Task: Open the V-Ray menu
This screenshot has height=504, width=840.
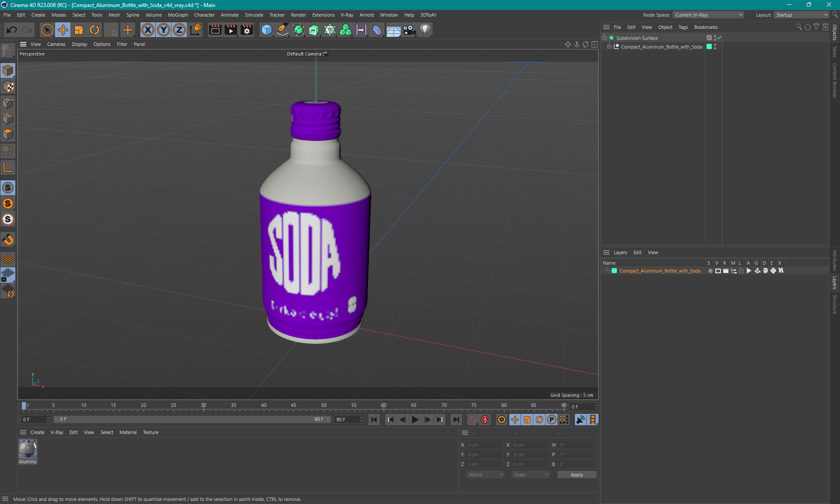Action: (x=347, y=15)
